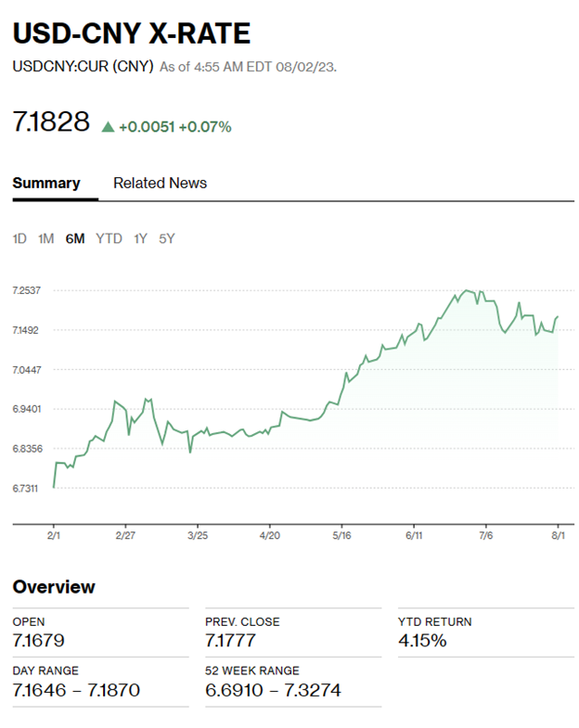Image resolution: width=579 pixels, height=728 pixels.
Task: Select the Summary tab
Action: 46,183
